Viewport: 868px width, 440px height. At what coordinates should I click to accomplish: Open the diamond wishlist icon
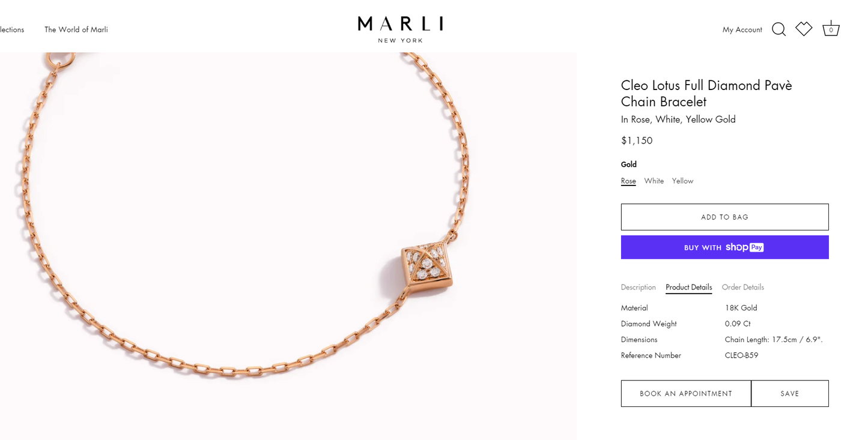pyautogui.click(x=804, y=29)
